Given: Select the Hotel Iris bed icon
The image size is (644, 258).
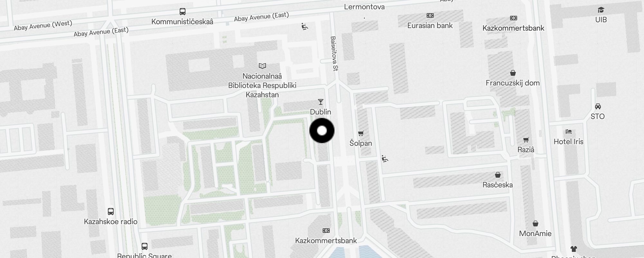Looking at the screenshot, I should (x=569, y=132).
